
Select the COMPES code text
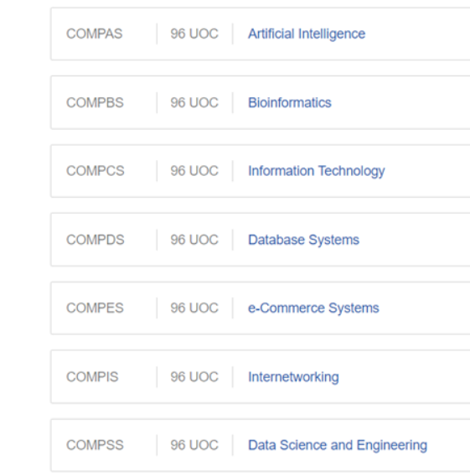tap(95, 308)
